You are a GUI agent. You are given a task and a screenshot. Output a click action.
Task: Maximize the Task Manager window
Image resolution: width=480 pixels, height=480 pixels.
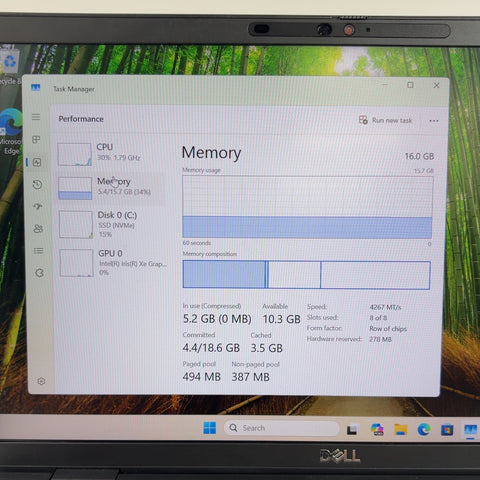[x=410, y=85]
